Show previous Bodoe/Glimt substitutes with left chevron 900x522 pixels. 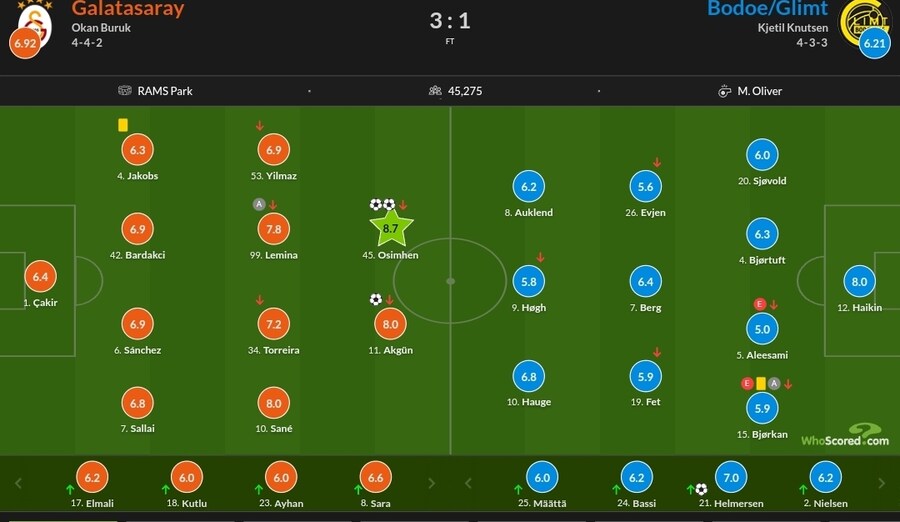pyautogui.click(x=468, y=483)
